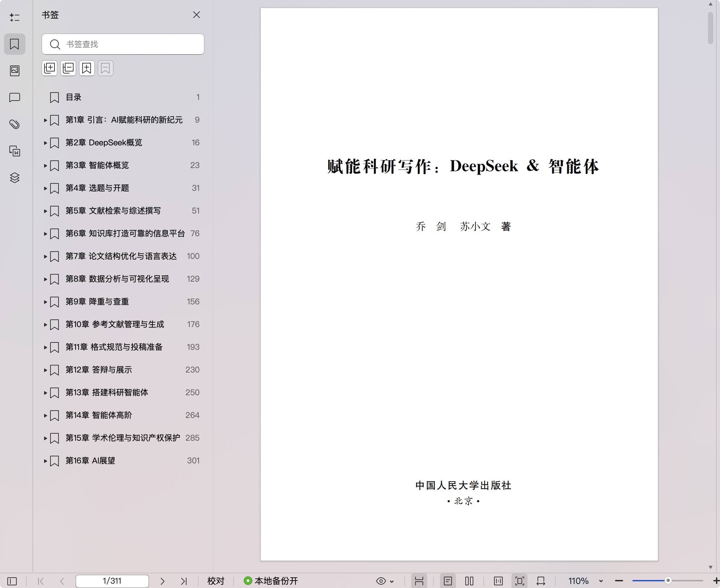Expand 第1章 引言 bookmark
720x588 pixels.
pos(45,120)
